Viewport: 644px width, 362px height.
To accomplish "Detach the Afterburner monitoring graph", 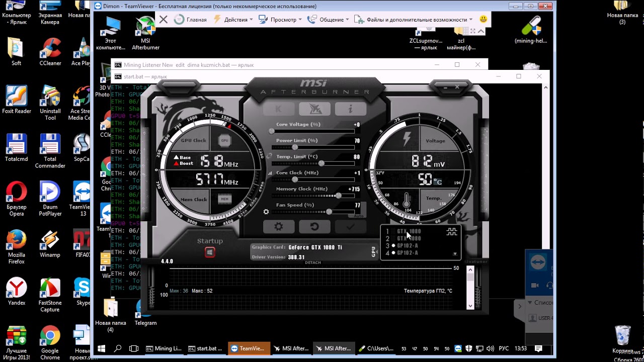I will tap(313, 262).
